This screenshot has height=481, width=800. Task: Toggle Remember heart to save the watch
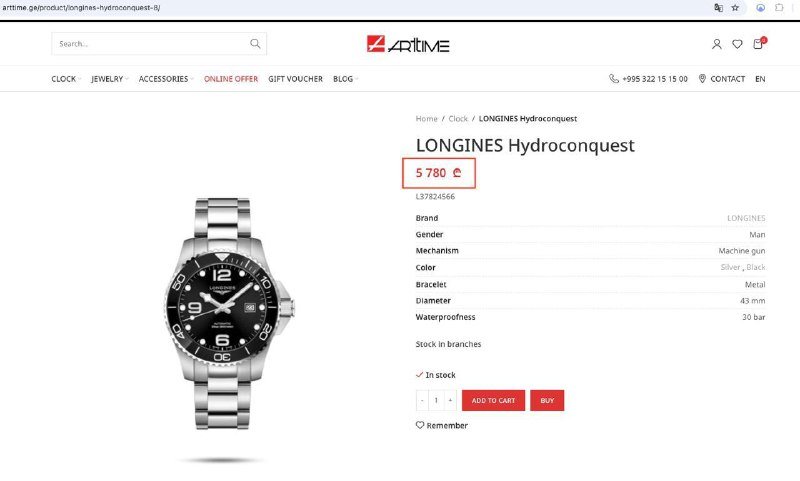[x=441, y=425]
